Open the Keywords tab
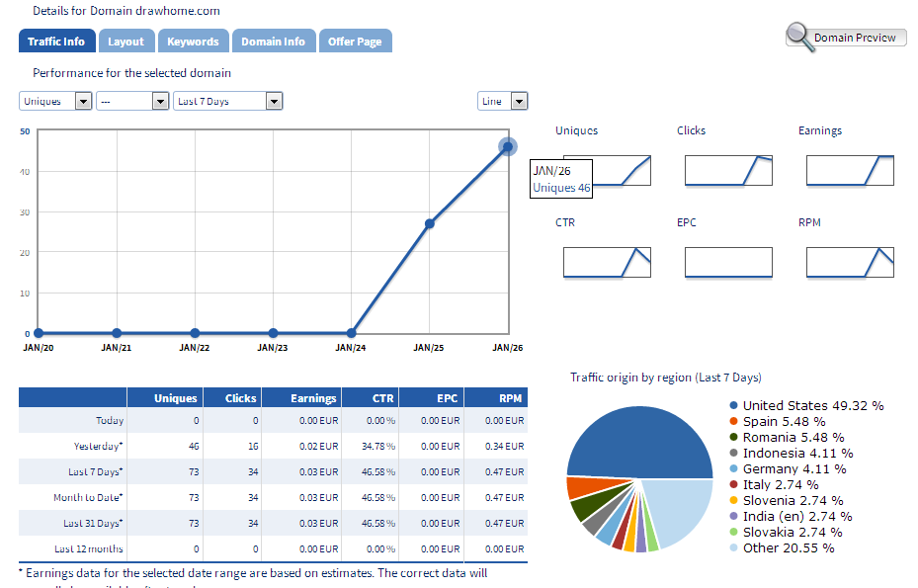Viewport: 918px width, 588px height. (193, 42)
